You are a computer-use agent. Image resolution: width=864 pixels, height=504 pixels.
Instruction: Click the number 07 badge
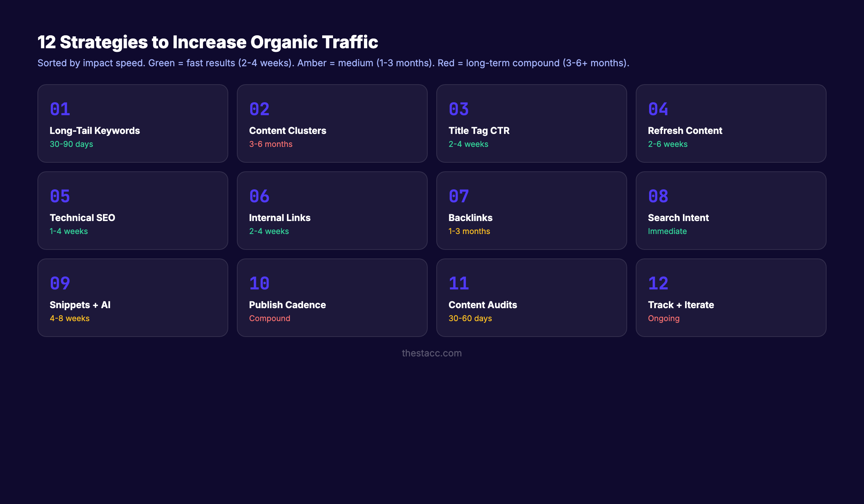pos(458,196)
